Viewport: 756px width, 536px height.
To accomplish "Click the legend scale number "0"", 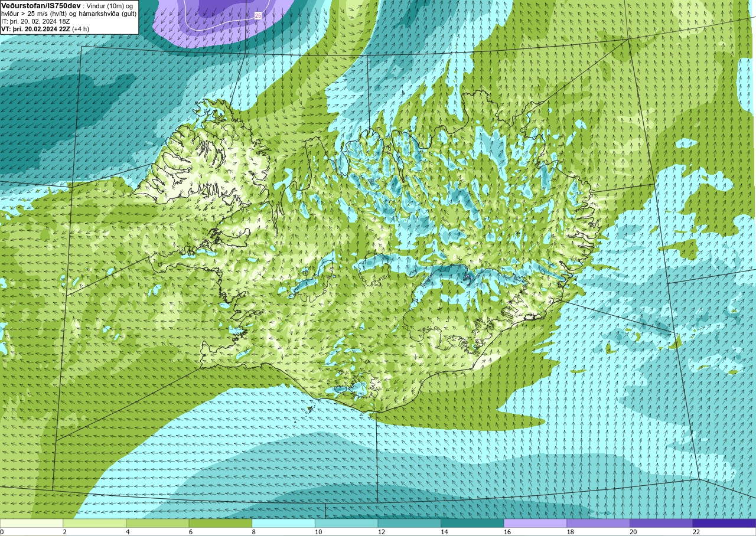I will point(2,532).
